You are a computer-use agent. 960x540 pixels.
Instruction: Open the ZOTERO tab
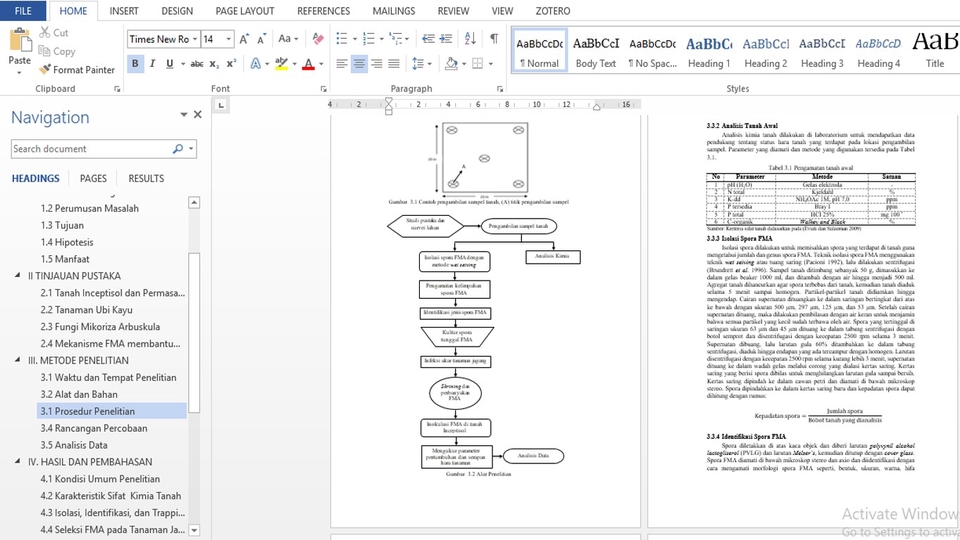pyautogui.click(x=553, y=11)
